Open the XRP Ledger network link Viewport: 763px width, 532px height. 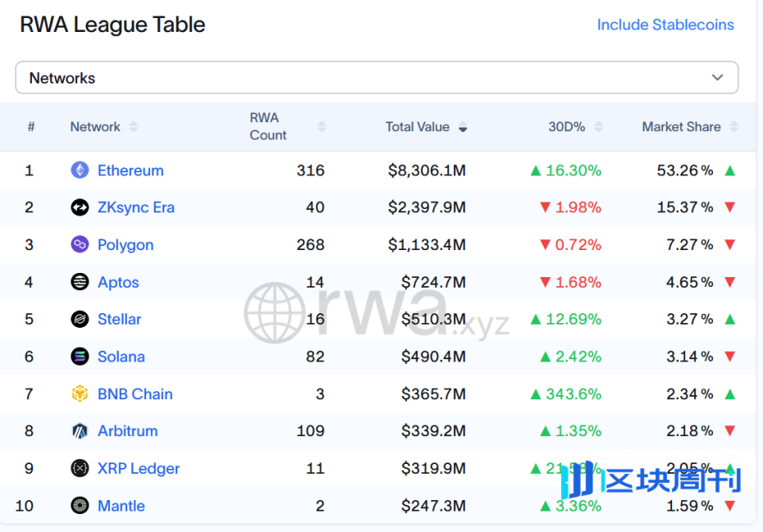tap(139, 469)
